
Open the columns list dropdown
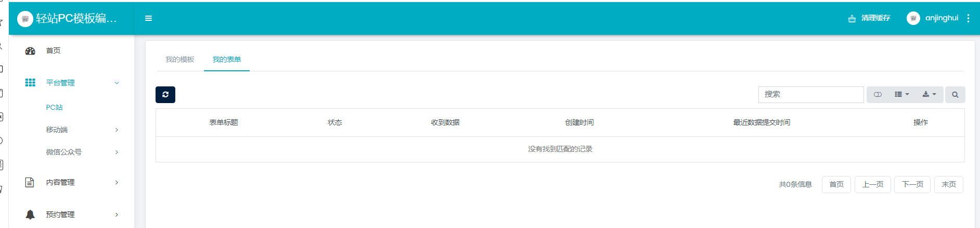tap(901, 95)
